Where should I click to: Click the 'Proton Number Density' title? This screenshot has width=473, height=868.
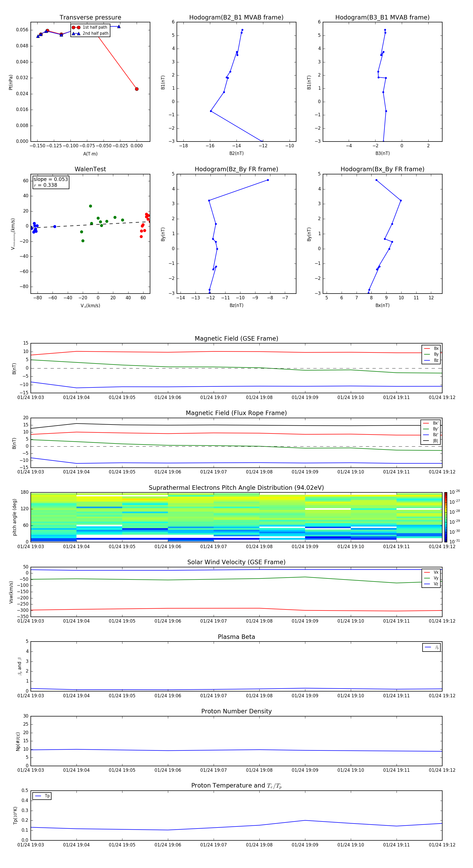pos(236,711)
